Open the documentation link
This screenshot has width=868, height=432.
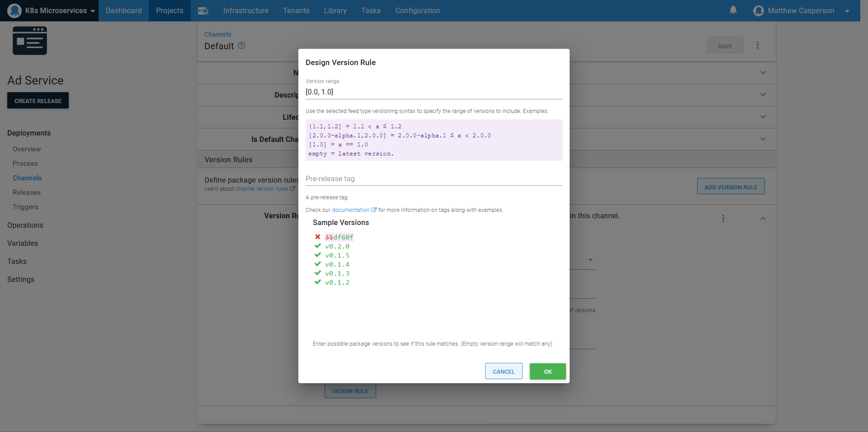[351, 210]
